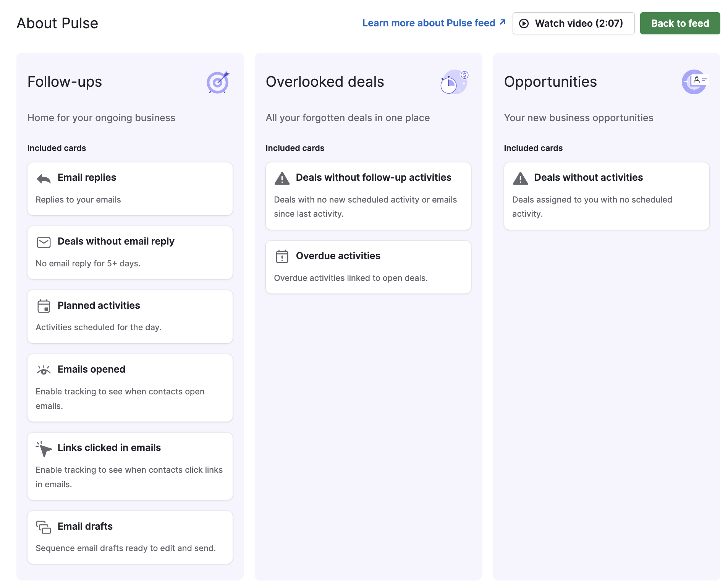This screenshot has width=728, height=587.
Task: Click the Emails opened eye icon
Action: tap(44, 370)
